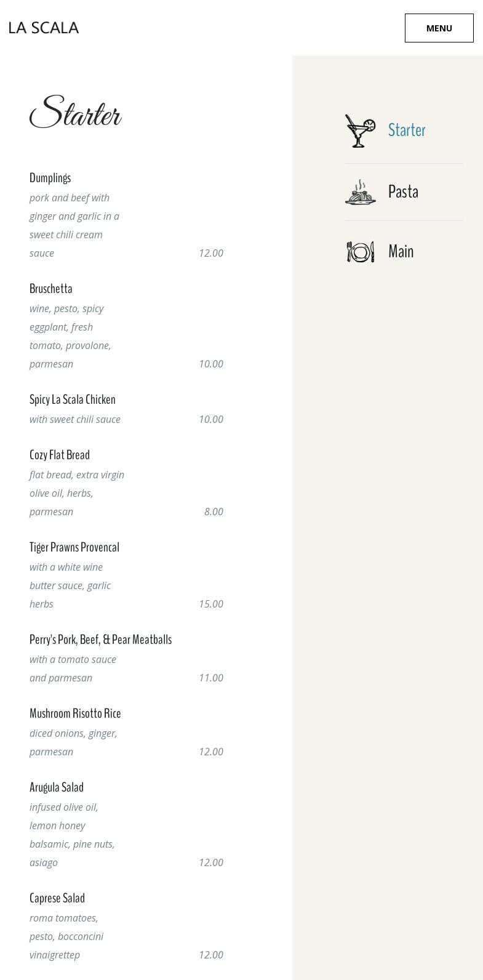Click the cocktail glass Starter icon
The image size is (483, 980).
coord(360,131)
